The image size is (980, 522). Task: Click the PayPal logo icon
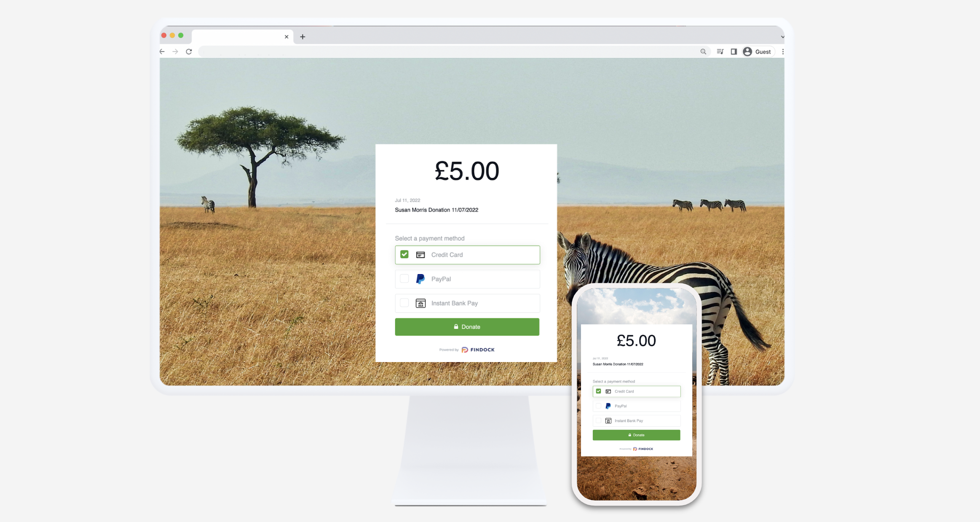pos(420,279)
